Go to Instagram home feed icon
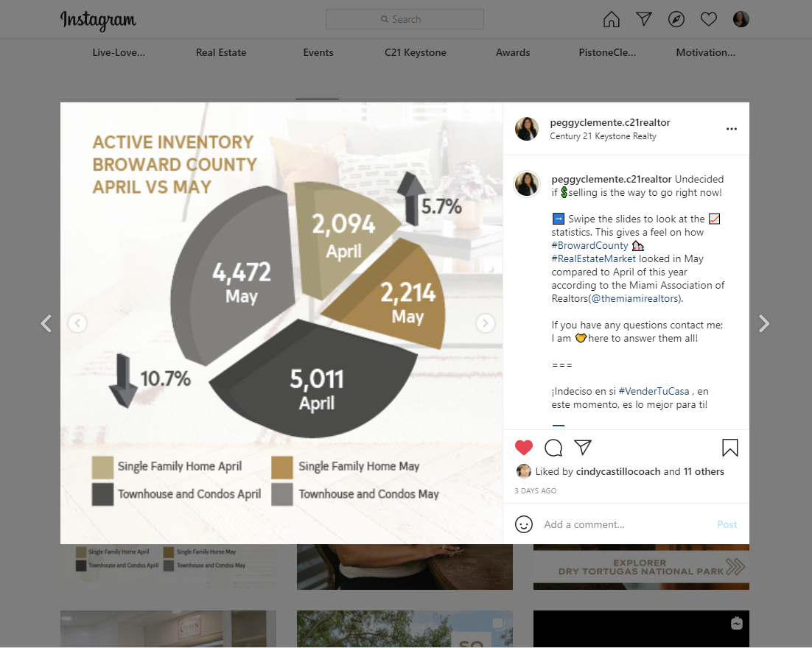812x648 pixels. [x=611, y=19]
